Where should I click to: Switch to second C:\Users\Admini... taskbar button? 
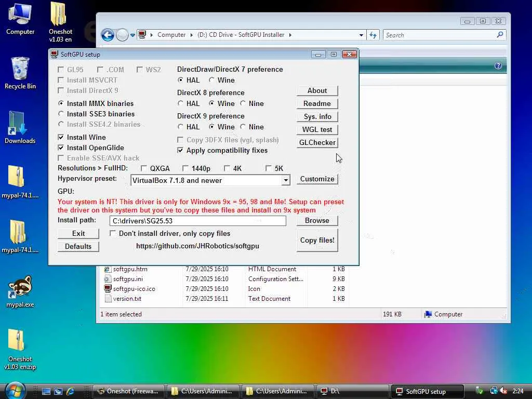277,391
